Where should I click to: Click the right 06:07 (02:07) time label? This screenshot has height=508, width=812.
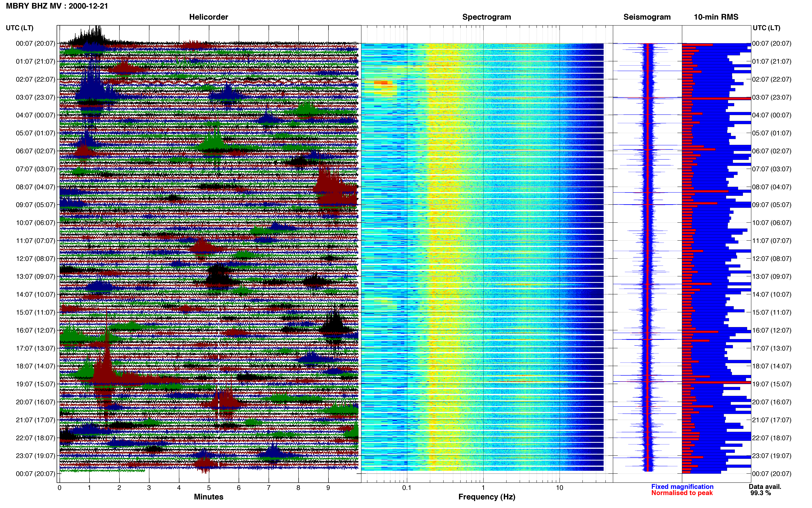tap(772, 151)
